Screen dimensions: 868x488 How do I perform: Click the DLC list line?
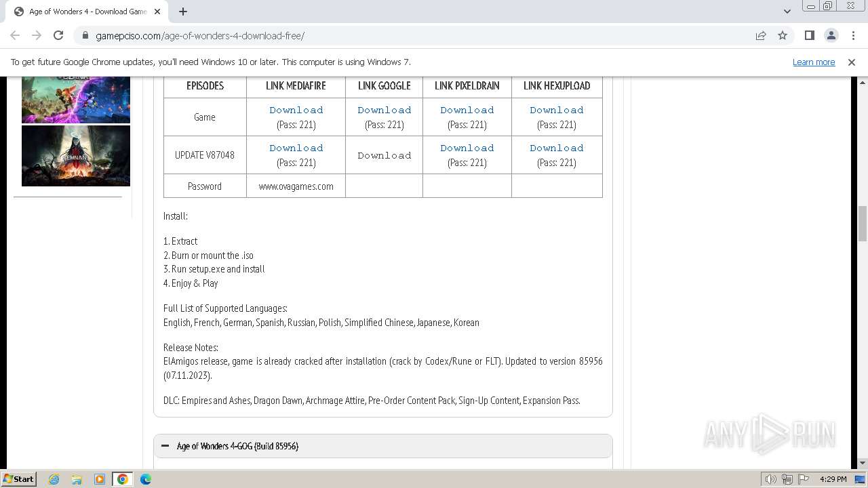point(372,401)
